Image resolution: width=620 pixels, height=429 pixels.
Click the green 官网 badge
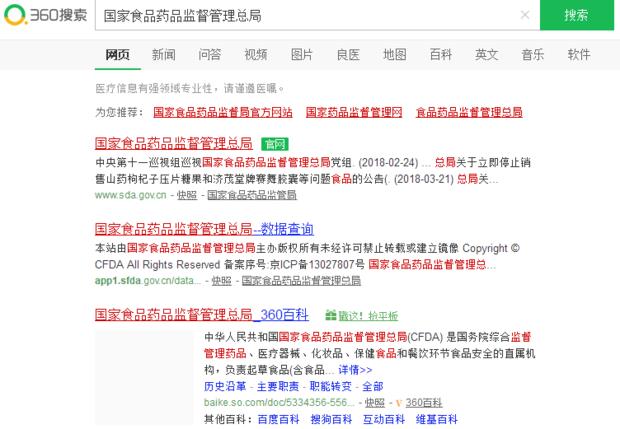point(275,144)
